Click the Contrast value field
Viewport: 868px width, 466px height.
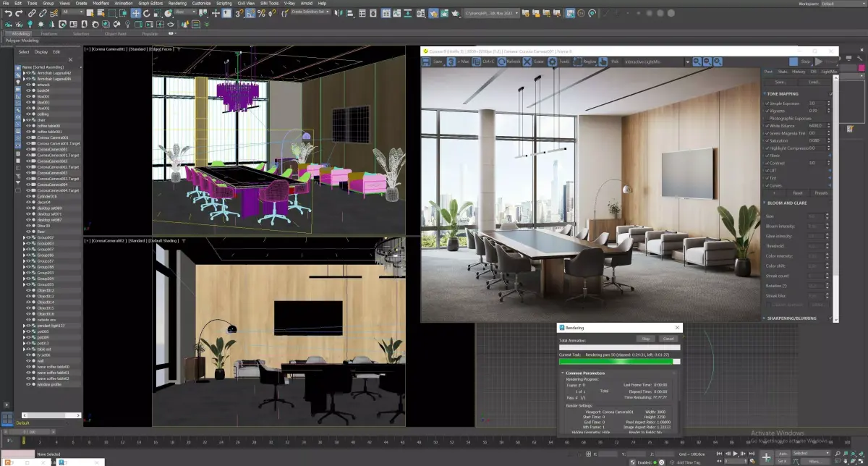[x=818, y=163]
